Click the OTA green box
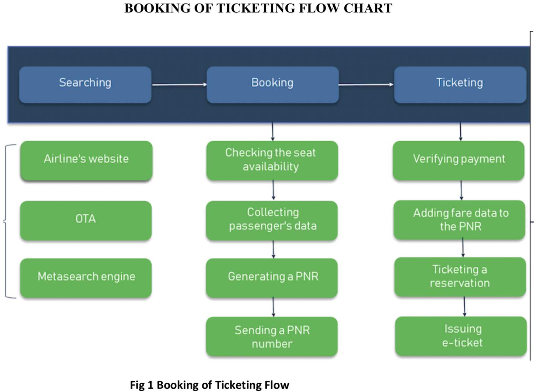The image size is (537, 392). 86,220
